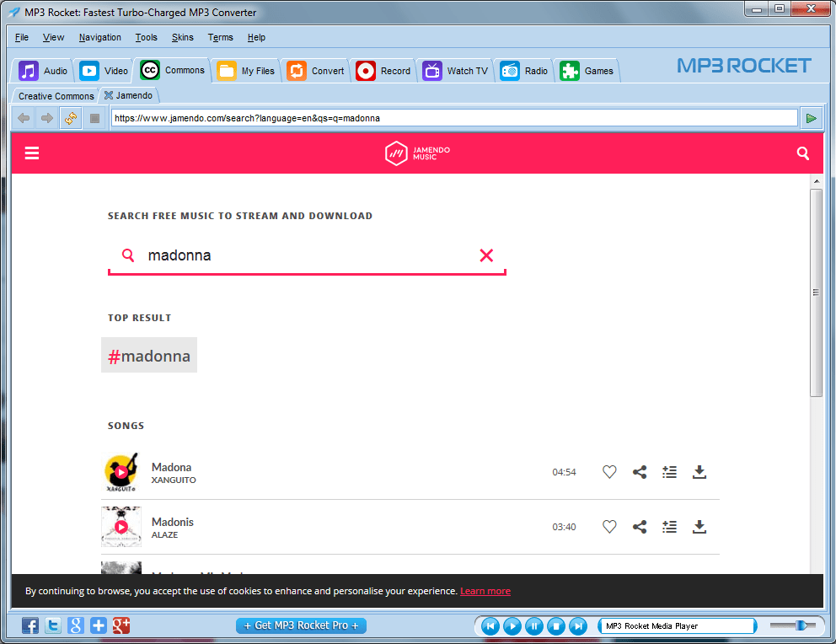Go to the Convert tab

click(x=315, y=71)
